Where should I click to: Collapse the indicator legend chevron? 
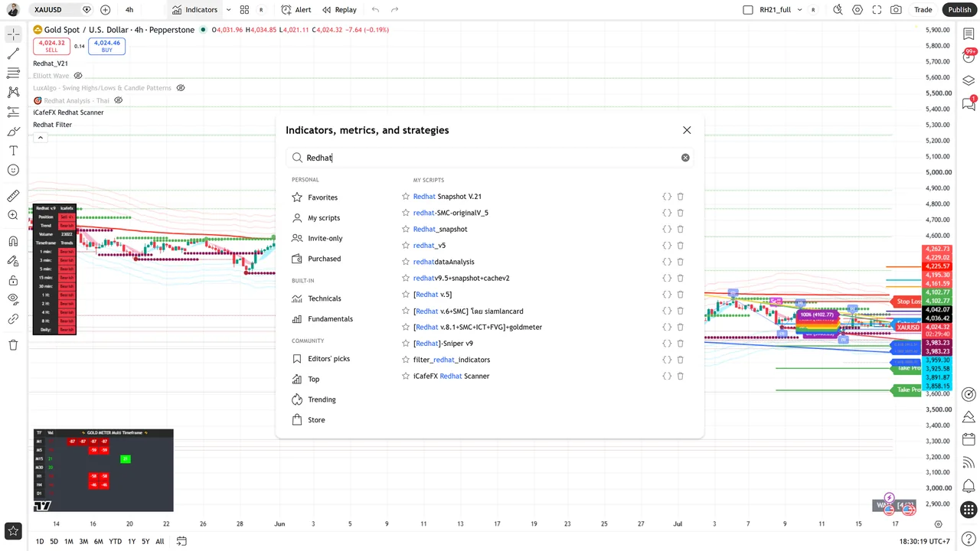40,138
